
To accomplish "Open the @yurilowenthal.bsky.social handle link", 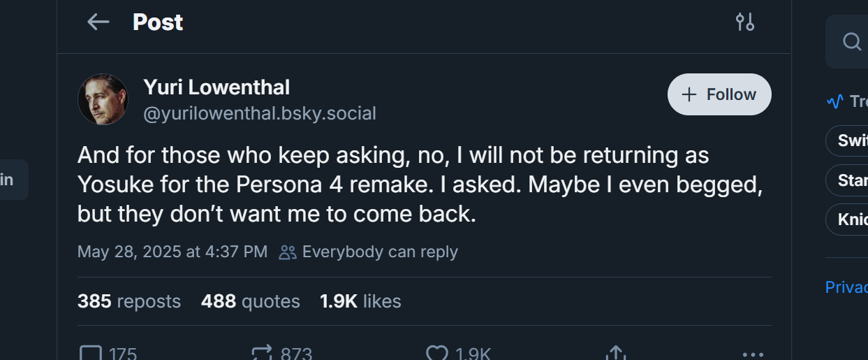I will tap(260, 113).
